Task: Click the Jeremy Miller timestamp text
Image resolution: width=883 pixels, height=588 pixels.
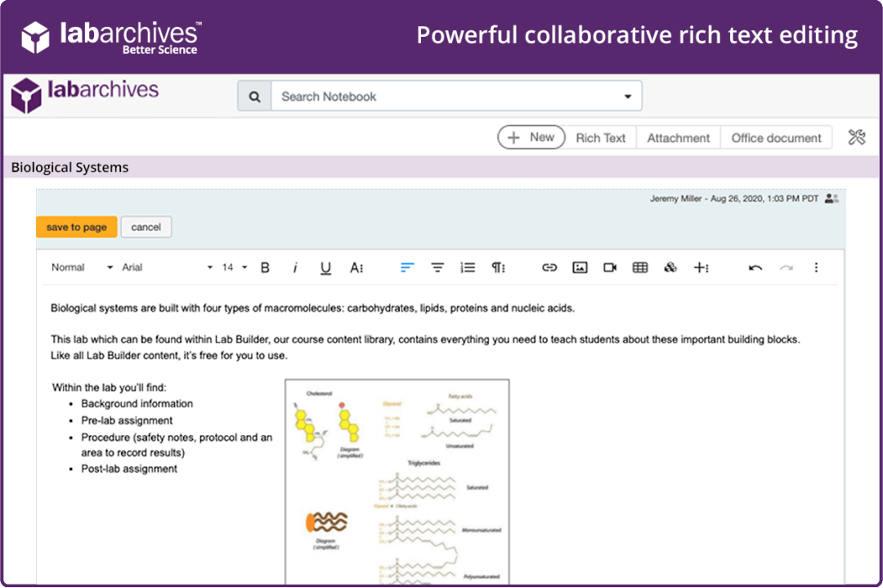Action: (x=734, y=198)
